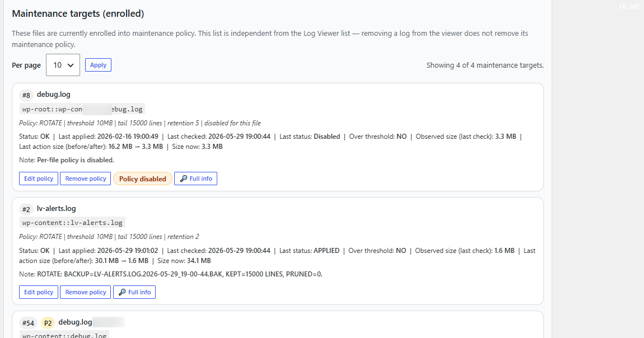The height and width of the screenshot is (338, 644).
Task: Click lv-alerts policy line ending 'retention 2'
Action: point(109,237)
